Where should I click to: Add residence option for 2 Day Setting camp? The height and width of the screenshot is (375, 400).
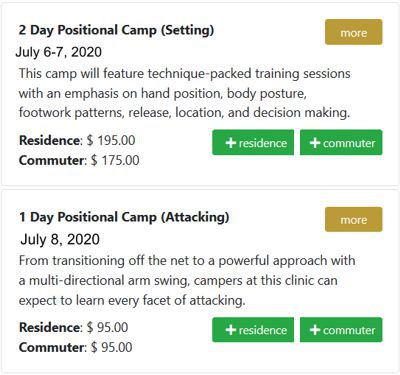253,143
